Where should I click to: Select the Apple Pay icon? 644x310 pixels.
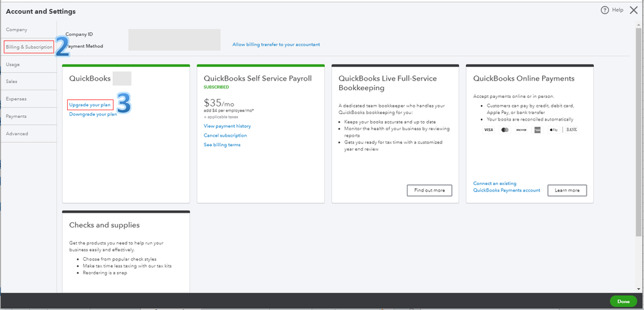pyautogui.click(x=553, y=130)
